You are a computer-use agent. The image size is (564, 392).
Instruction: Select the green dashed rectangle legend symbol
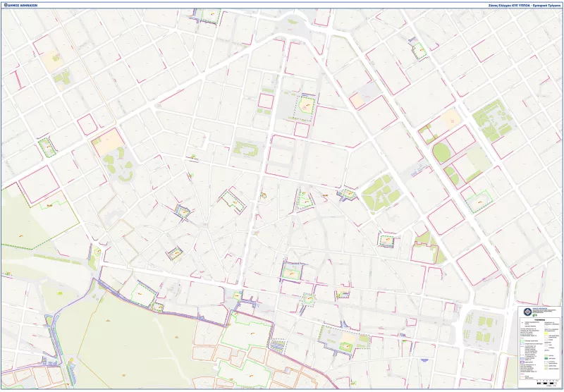pos(522,341)
